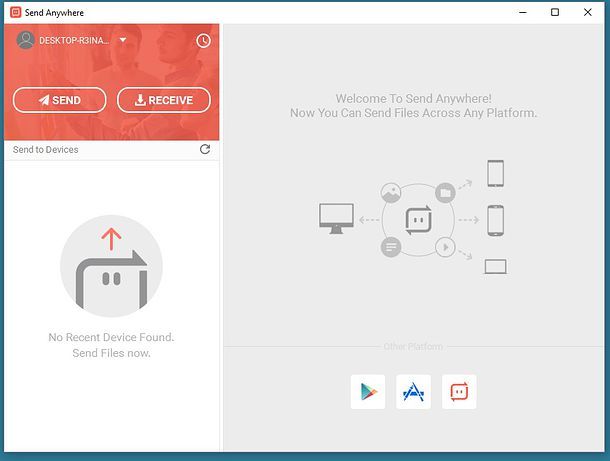Click the desktop monitor illustration icon
Image resolution: width=610 pixels, height=461 pixels.
point(336,218)
